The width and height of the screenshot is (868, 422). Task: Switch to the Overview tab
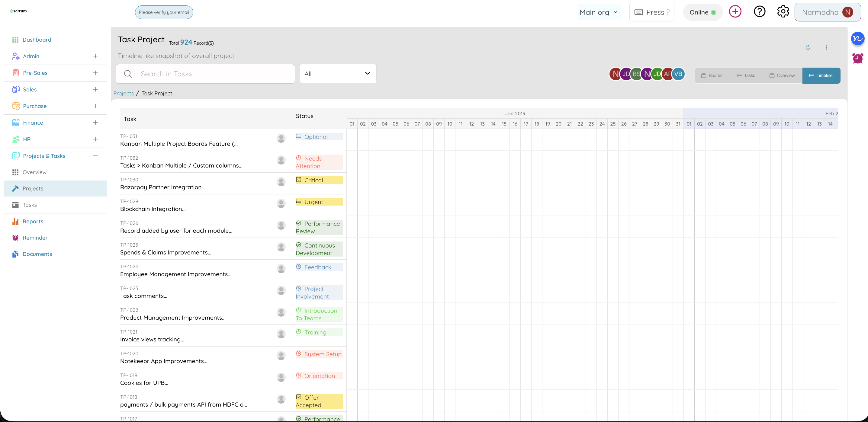pos(782,75)
